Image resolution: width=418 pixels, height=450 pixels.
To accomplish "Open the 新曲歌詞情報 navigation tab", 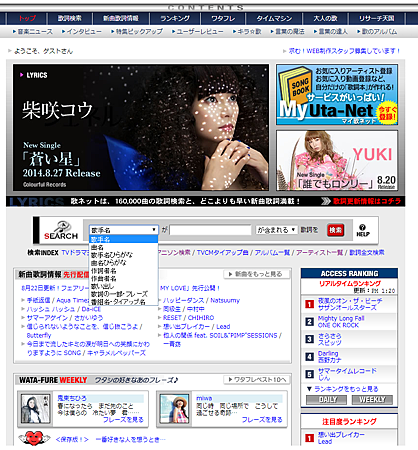I will pyautogui.click(x=121, y=18).
